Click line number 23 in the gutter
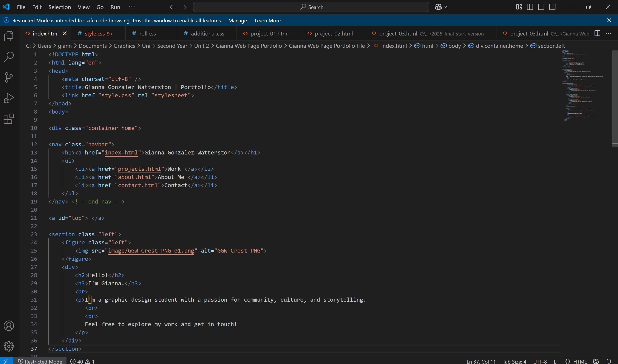This screenshot has width=618, height=364. 34,234
